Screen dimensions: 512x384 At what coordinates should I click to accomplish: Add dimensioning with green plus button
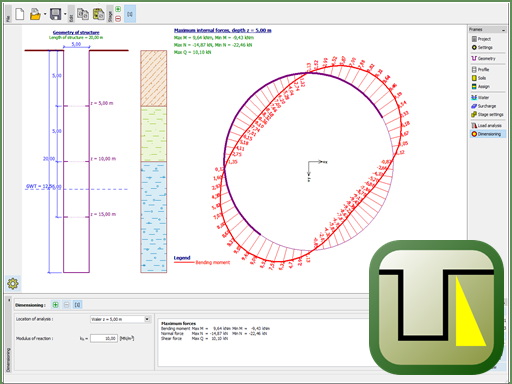click(x=56, y=305)
